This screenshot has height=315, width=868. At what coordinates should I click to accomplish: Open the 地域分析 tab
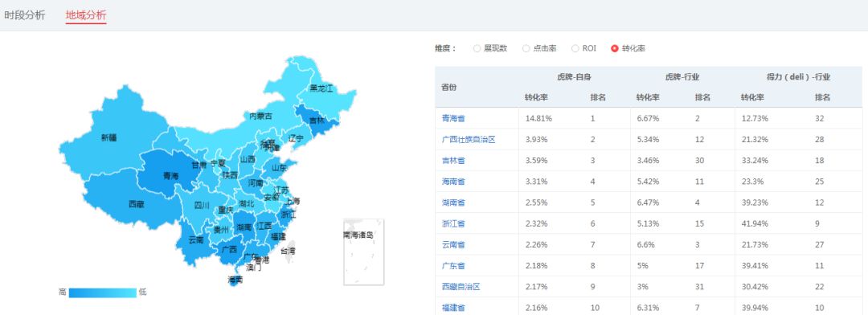click(86, 15)
